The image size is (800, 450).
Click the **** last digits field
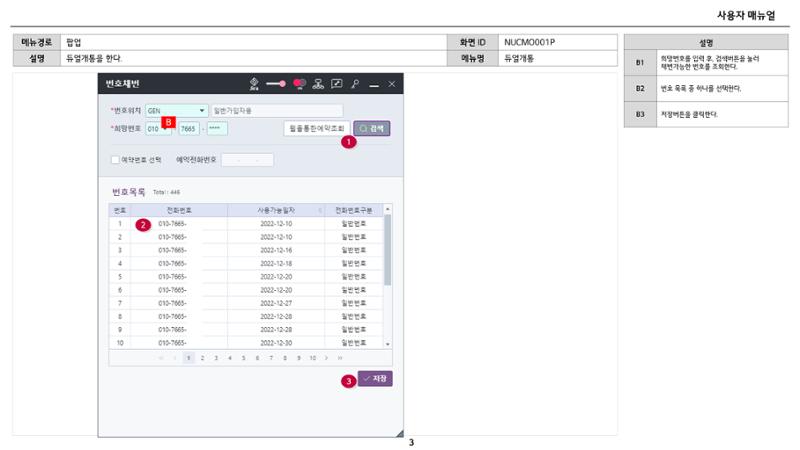tap(217, 129)
